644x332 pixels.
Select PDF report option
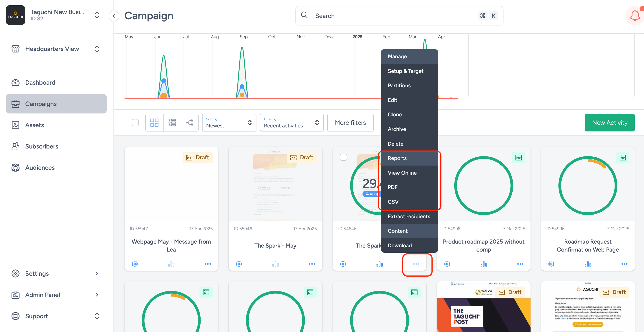click(409, 187)
